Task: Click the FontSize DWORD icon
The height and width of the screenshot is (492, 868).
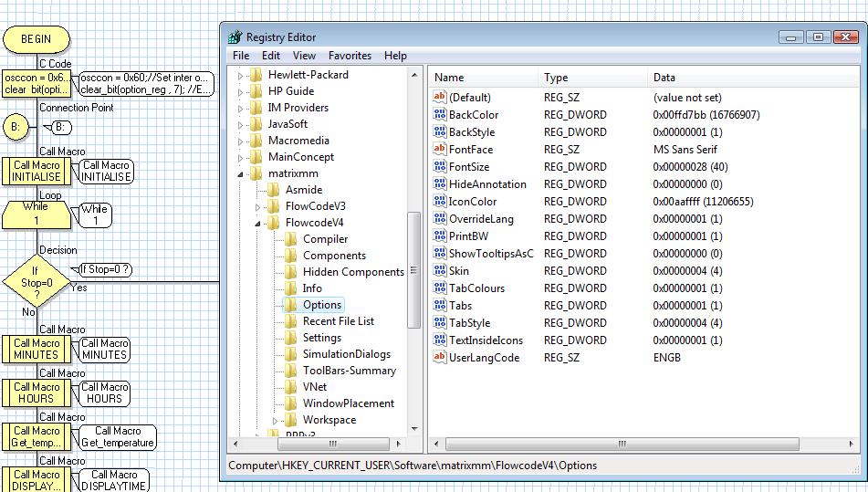Action: (x=440, y=166)
